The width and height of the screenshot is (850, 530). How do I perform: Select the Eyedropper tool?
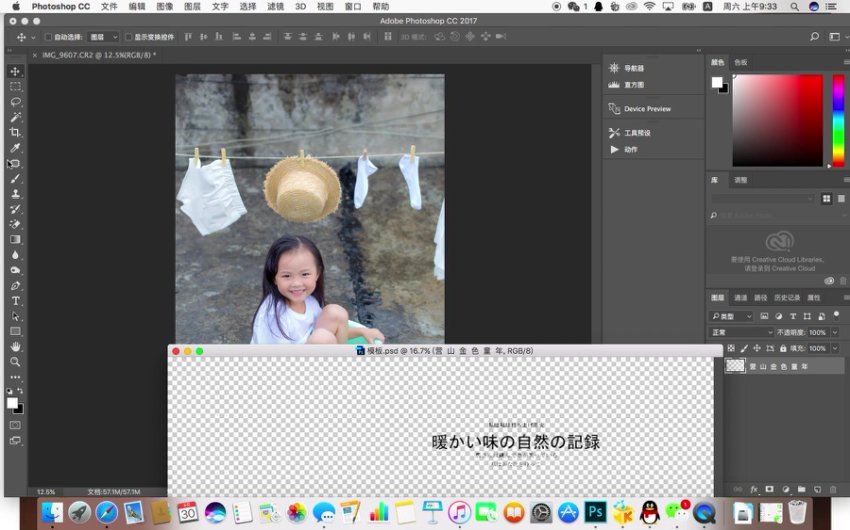(x=15, y=148)
